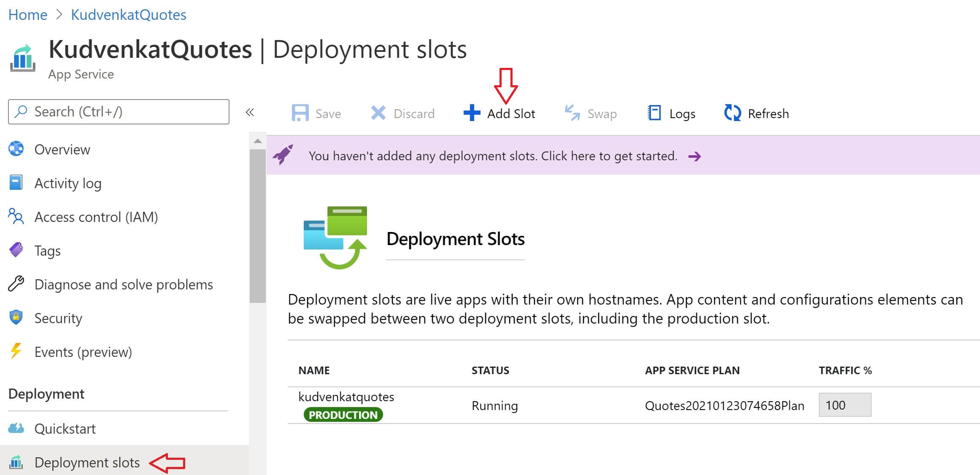
Task: Click the Save floppy disk icon
Action: pos(300,113)
